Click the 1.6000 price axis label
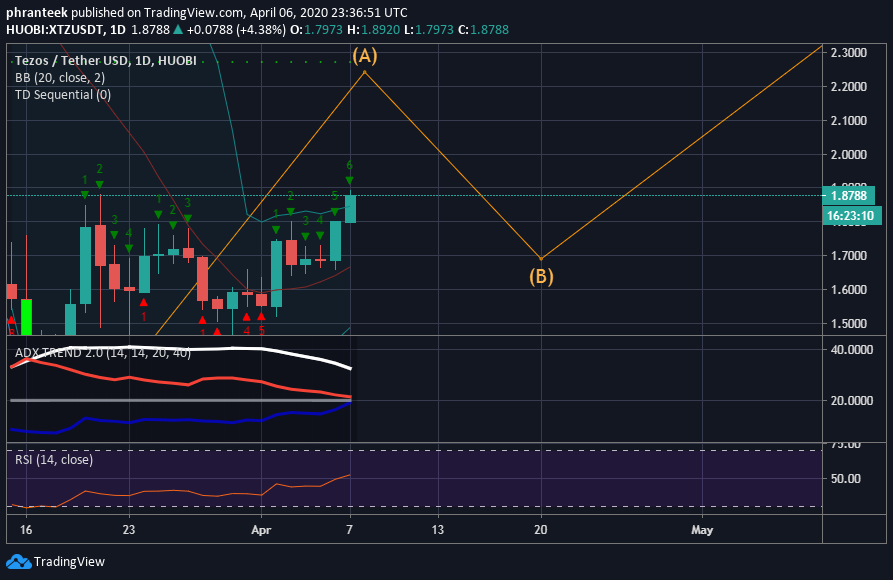The width and height of the screenshot is (893, 580). [849, 289]
